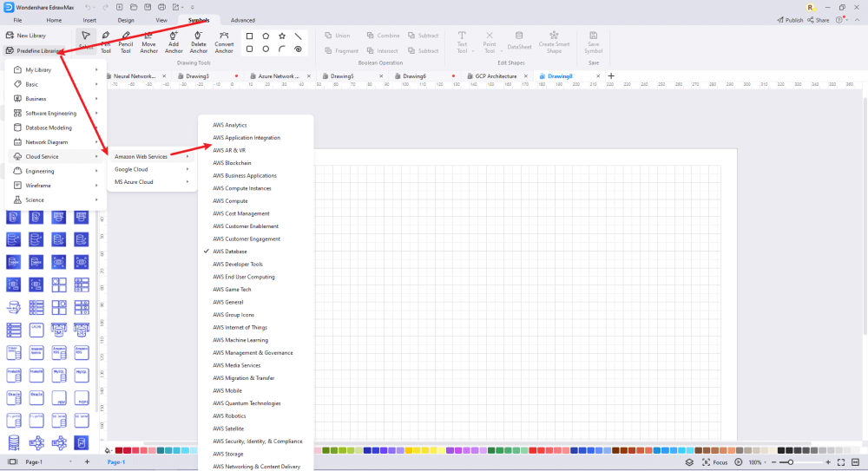Close the Drawing5 document tab

tap(381, 76)
